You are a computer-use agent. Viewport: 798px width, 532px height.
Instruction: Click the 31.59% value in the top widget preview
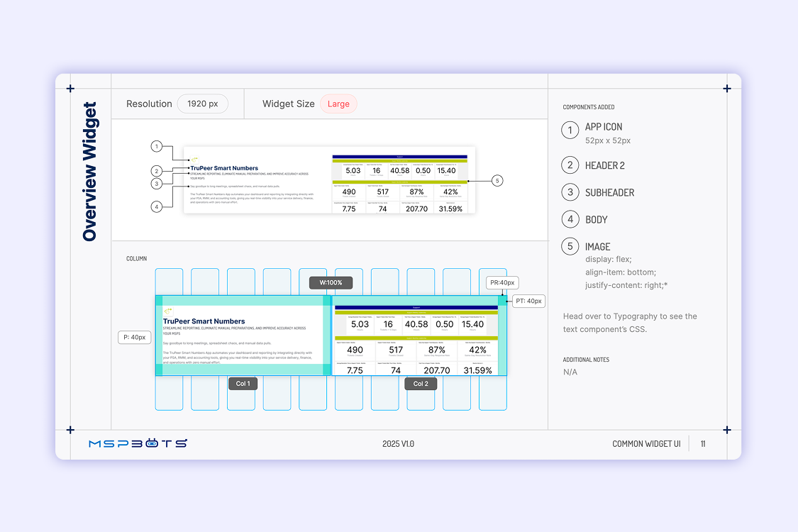coord(450,209)
